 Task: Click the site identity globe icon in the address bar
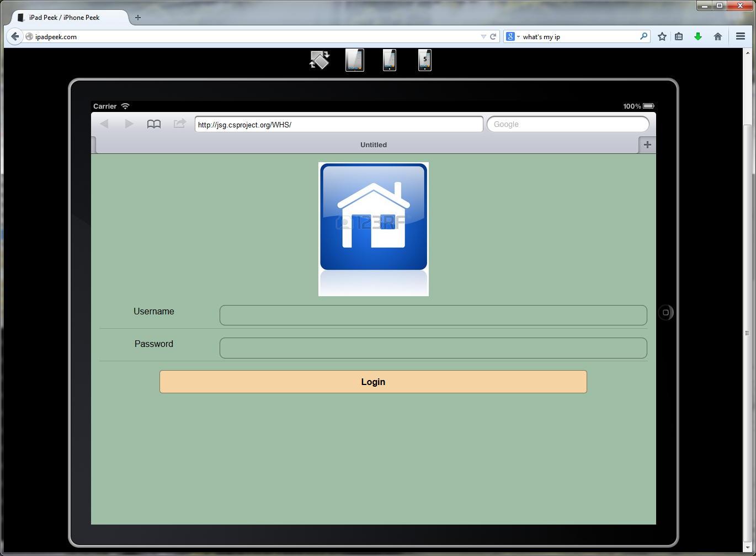click(29, 37)
